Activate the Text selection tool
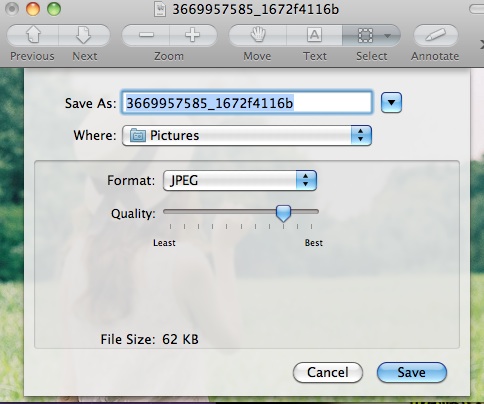Viewport: 484px width, 404px height. point(314,35)
